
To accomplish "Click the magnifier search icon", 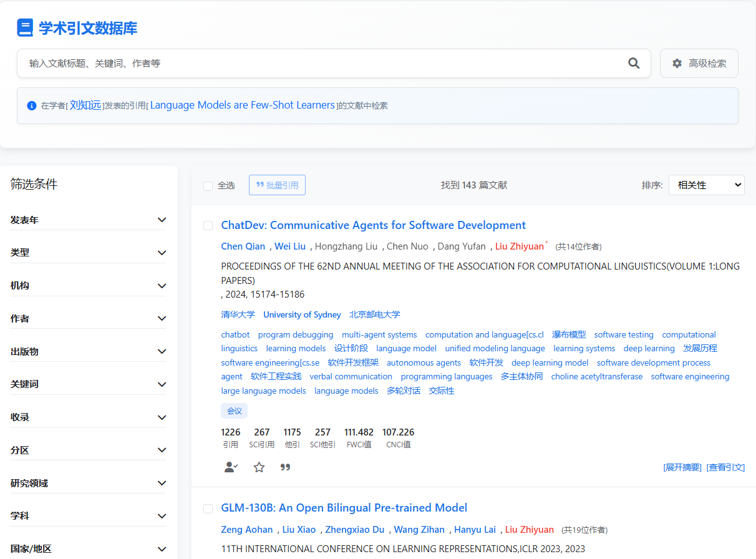I will click(x=634, y=63).
